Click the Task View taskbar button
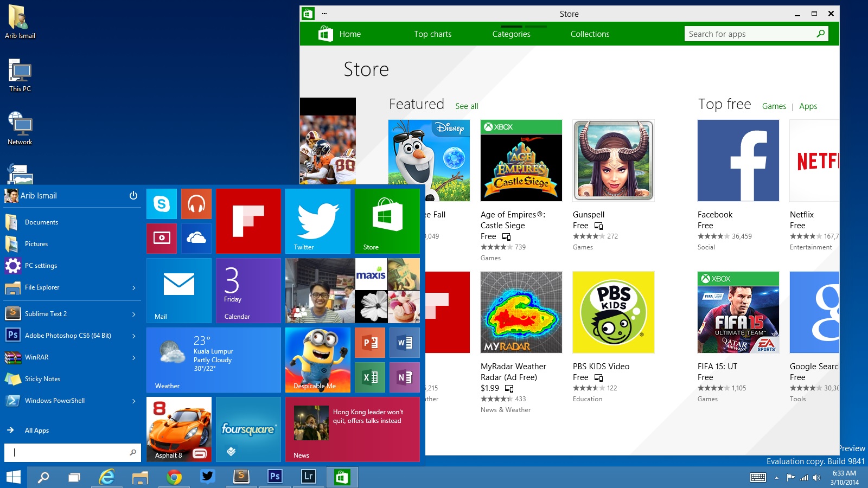The image size is (868, 488). coord(74,477)
